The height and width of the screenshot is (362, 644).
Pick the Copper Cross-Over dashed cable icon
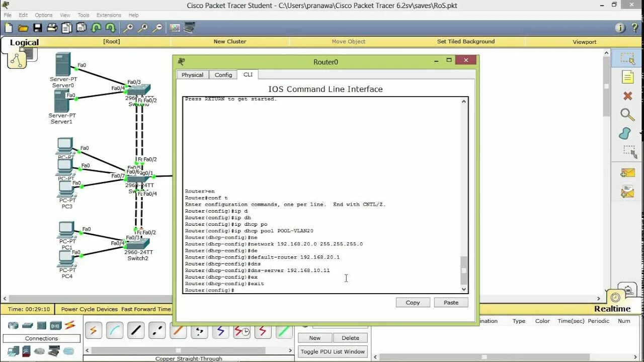click(157, 330)
